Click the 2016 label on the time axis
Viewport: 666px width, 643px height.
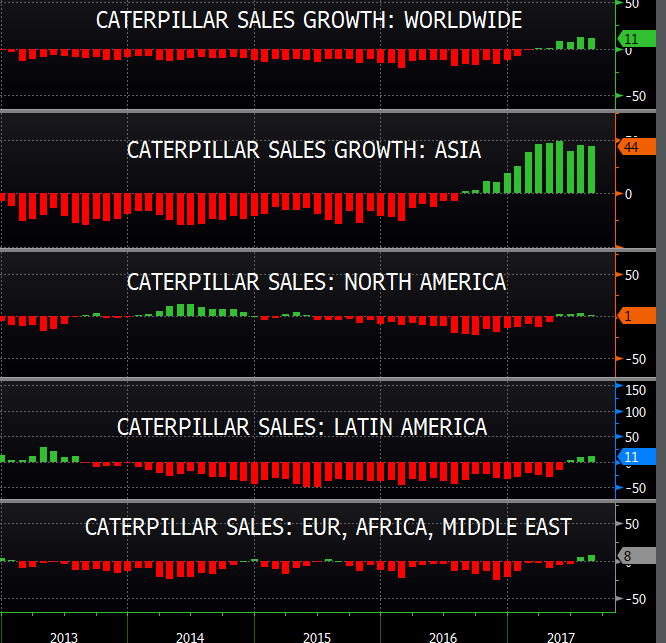443,637
